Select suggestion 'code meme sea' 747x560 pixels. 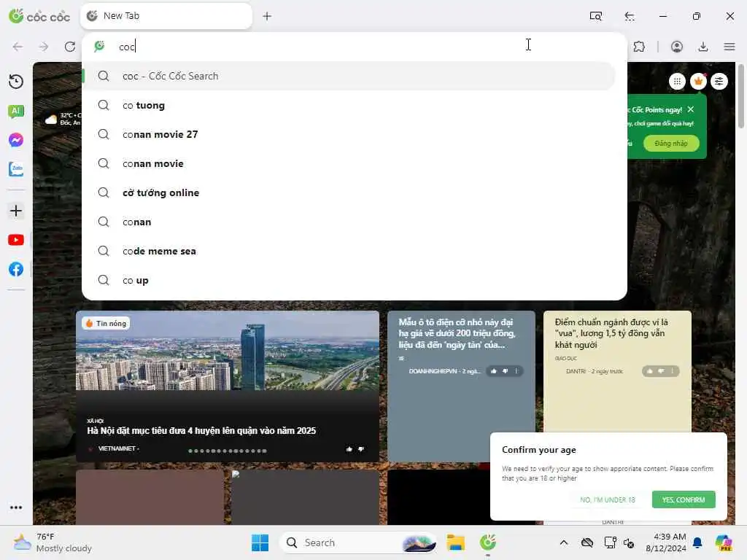click(349, 251)
